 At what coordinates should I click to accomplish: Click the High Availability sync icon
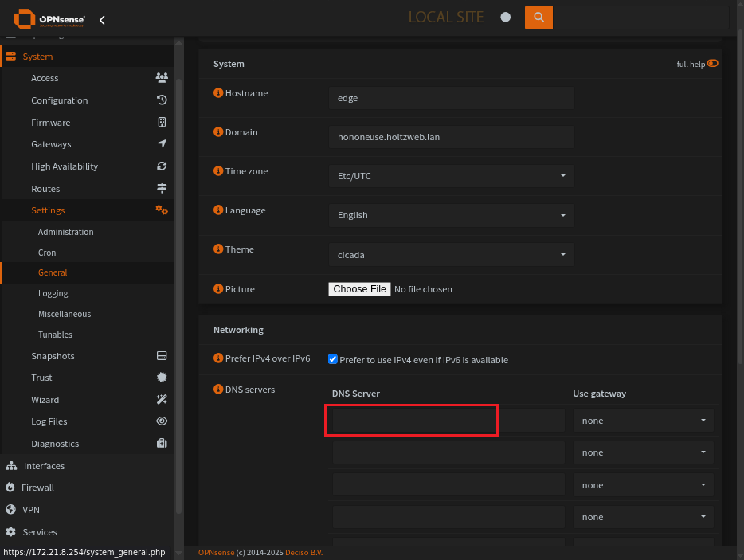pyautogui.click(x=162, y=166)
